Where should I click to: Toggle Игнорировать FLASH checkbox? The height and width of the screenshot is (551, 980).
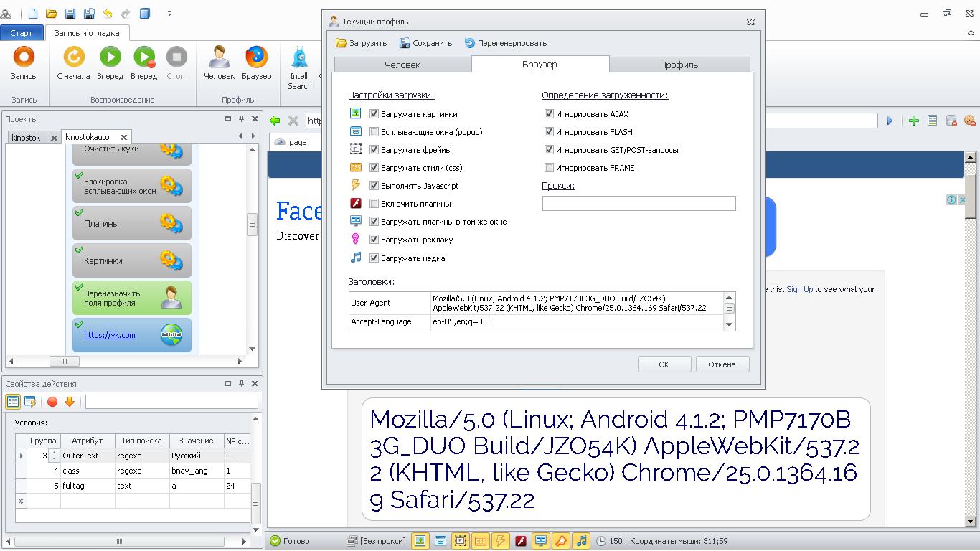click(x=549, y=132)
